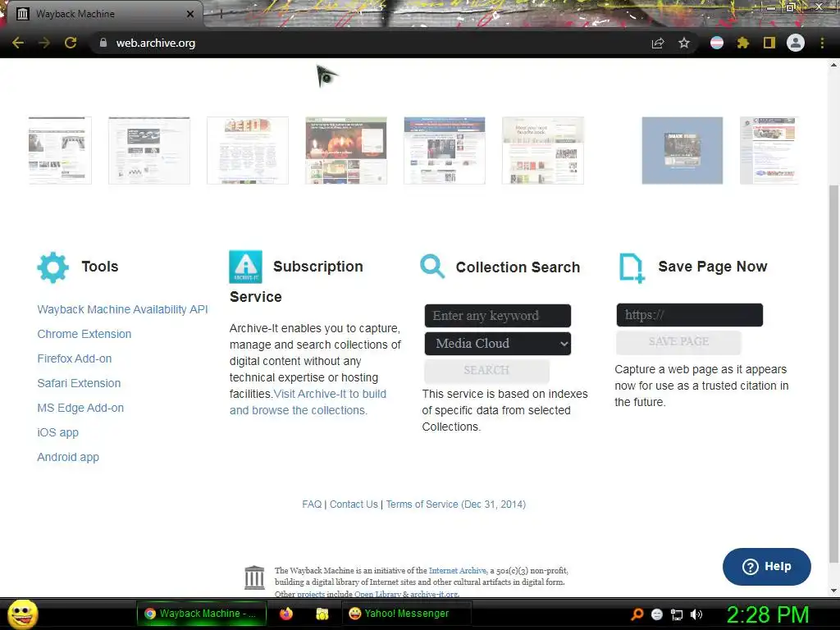
Task: Click the Internet Archive building logo
Action: [x=254, y=577]
